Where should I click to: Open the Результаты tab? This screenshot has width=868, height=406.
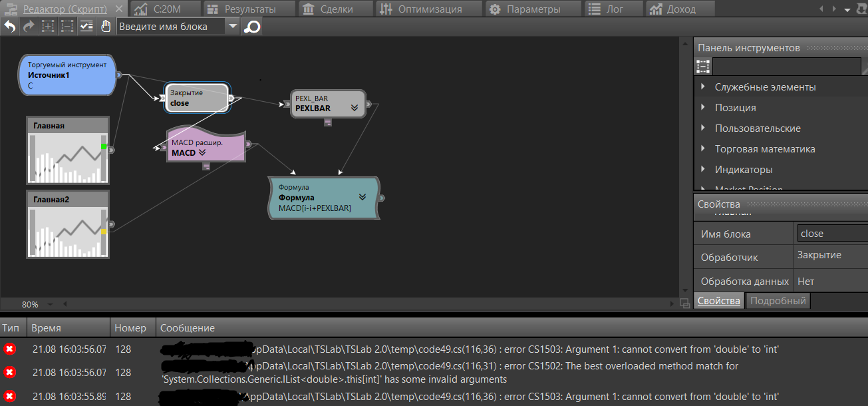click(248, 9)
